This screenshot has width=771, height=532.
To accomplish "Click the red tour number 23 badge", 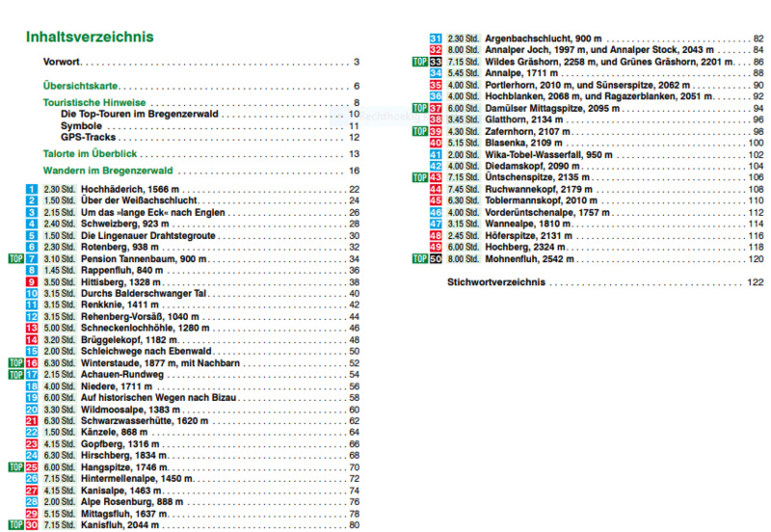I will pyautogui.click(x=32, y=444).
